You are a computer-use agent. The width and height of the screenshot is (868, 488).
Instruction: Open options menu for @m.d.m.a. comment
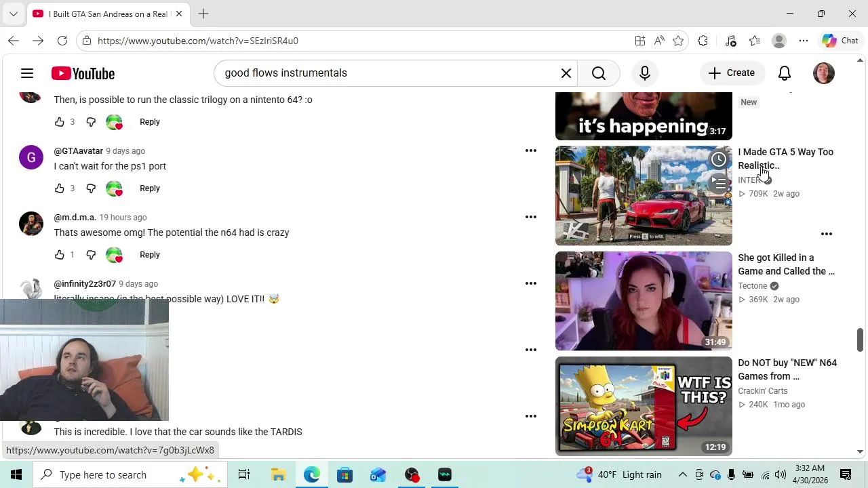tap(531, 217)
